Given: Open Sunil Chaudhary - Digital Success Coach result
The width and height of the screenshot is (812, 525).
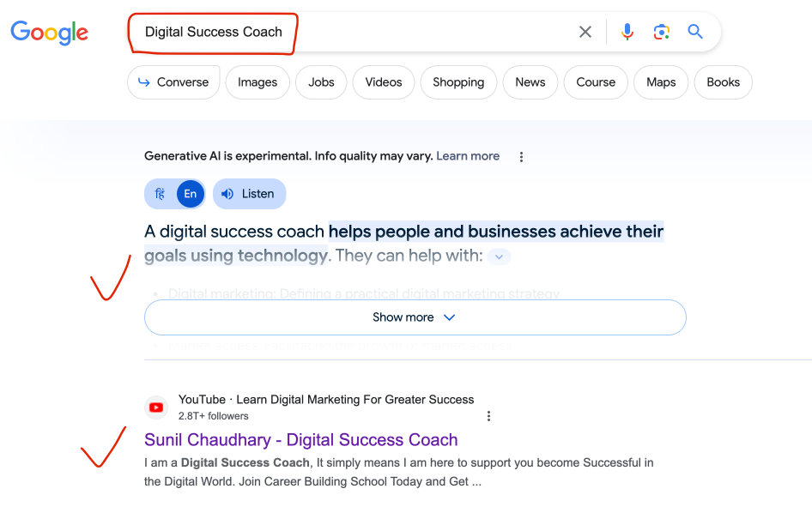Looking at the screenshot, I should point(300,439).
